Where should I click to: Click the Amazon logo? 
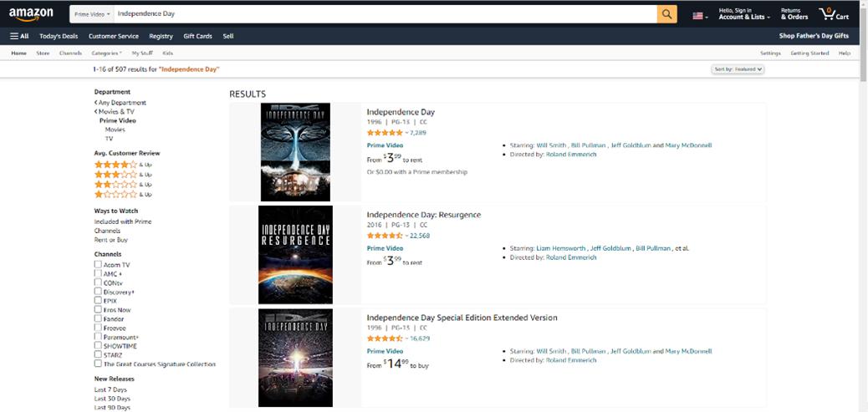coord(30,14)
